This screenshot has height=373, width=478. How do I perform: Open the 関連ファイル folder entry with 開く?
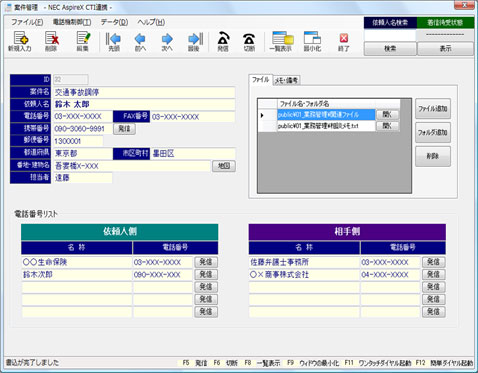point(387,115)
